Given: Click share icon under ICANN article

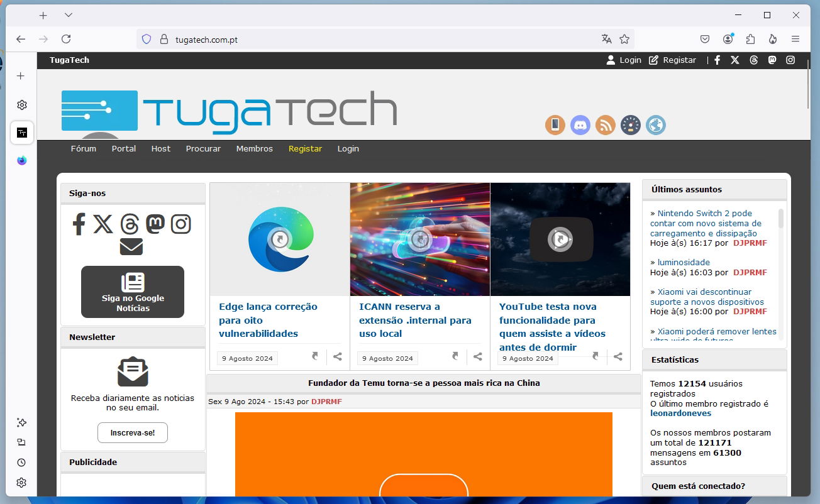Looking at the screenshot, I should pyautogui.click(x=478, y=356).
